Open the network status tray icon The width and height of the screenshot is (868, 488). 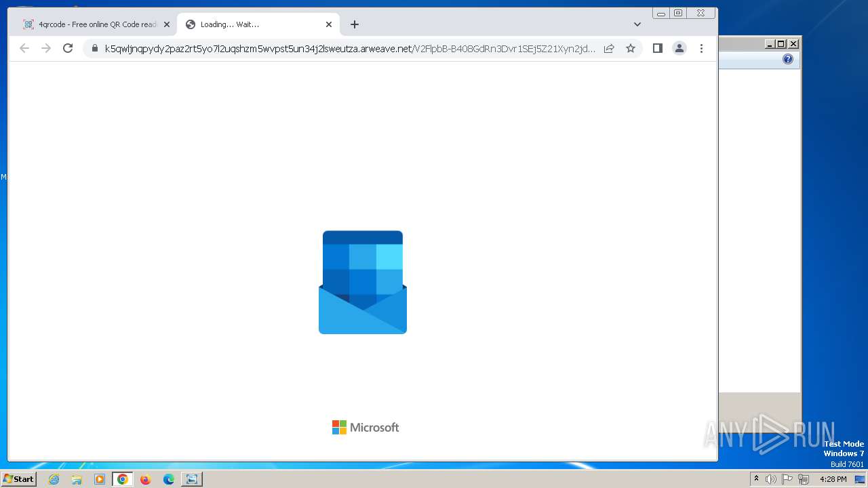[804, 479]
